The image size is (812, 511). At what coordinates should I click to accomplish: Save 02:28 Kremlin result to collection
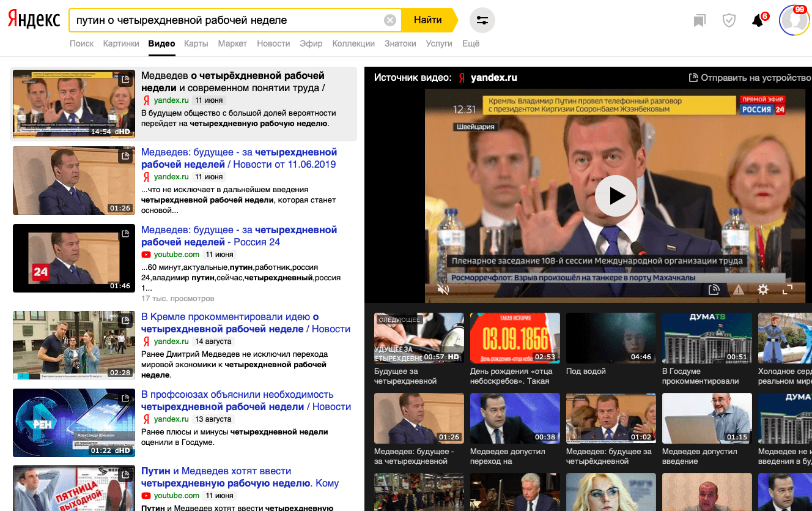coord(125,321)
